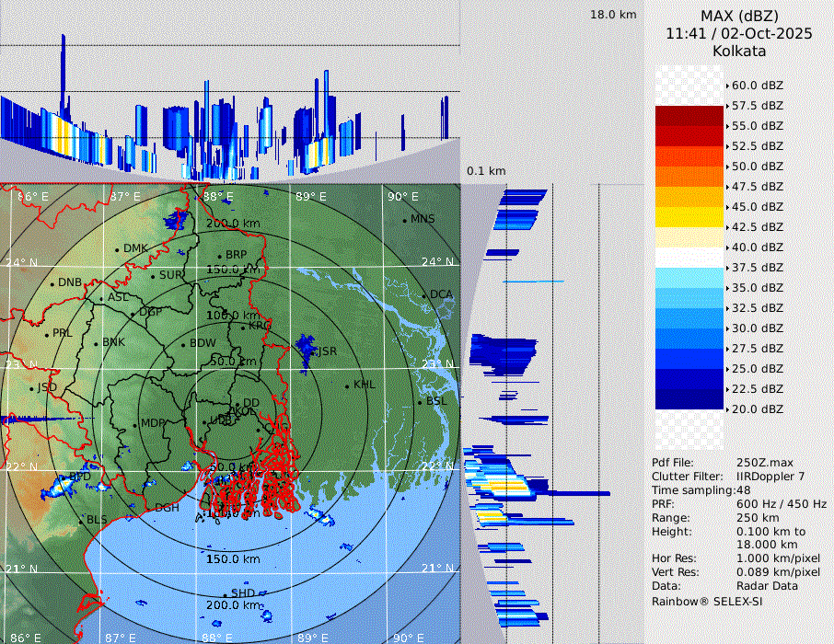The width and height of the screenshot is (834, 644).
Task: Pick yellow swatch between 42.5 and 45.0 dBZ
Action: point(689,217)
